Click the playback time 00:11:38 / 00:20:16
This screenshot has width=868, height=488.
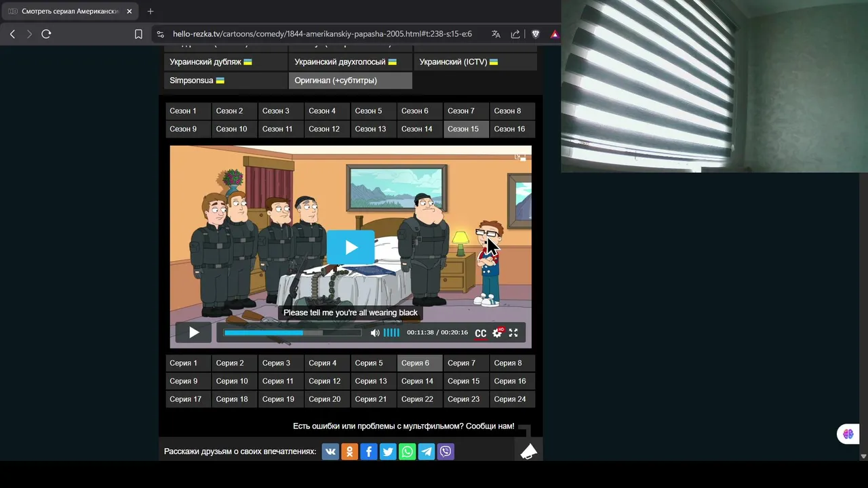[x=437, y=333]
